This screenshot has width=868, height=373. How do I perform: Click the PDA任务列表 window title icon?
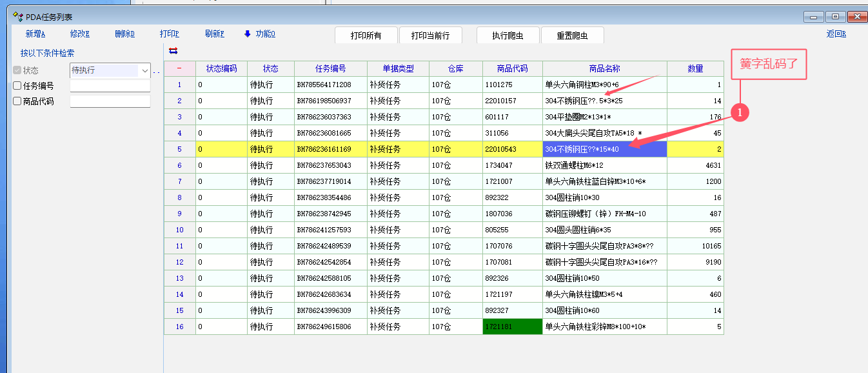[x=18, y=17]
